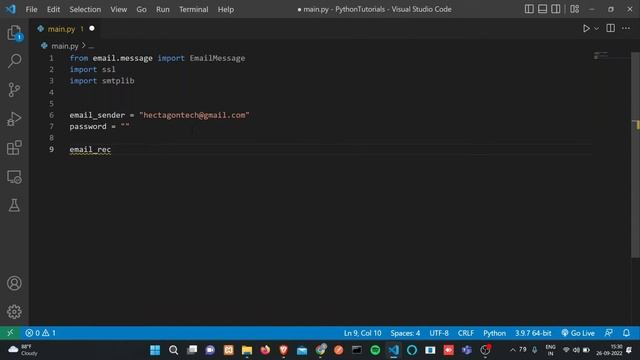Click password variable on line 7
The width and height of the screenshot is (640, 360).
(88, 127)
